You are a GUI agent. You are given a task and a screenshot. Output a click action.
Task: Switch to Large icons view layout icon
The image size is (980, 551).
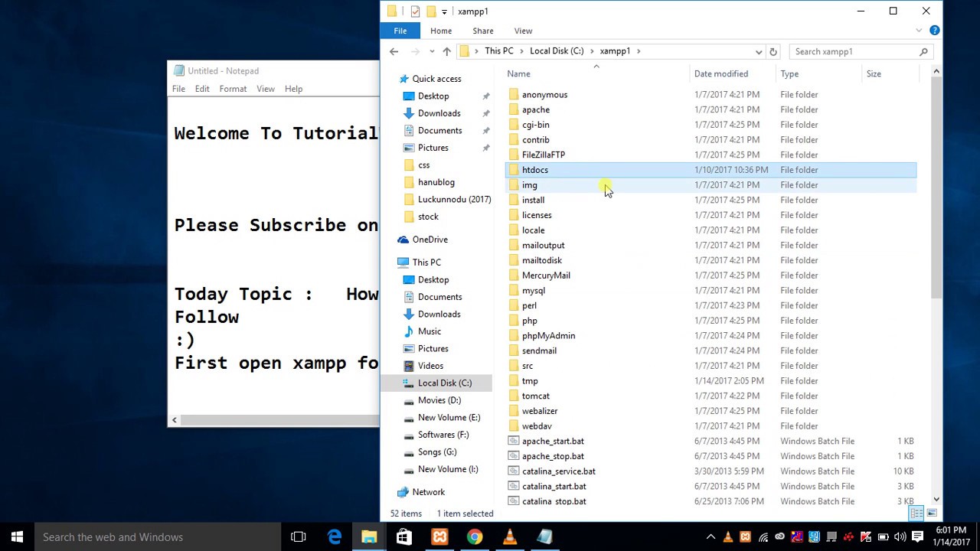pos(932,514)
